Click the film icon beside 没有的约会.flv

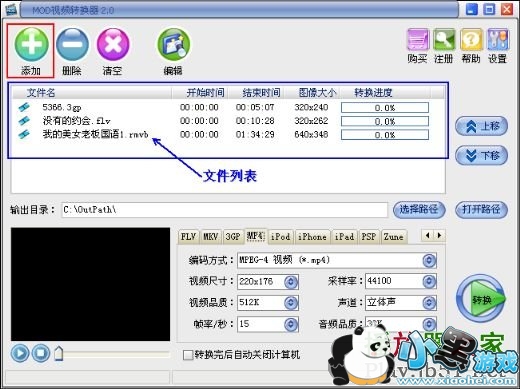pyautogui.click(x=24, y=121)
